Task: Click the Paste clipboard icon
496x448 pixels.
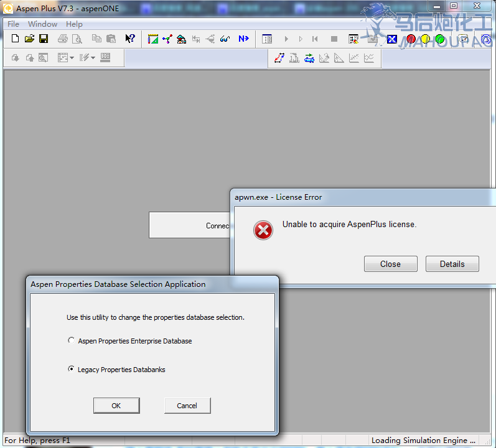Action: (111, 39)
